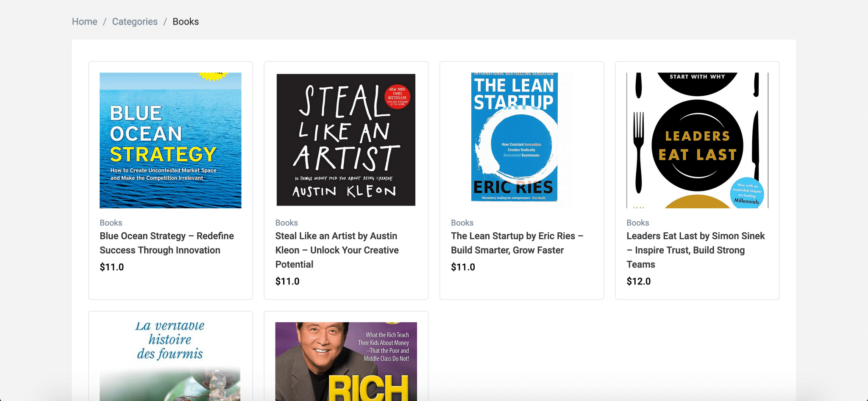
Task: Click The Lean Startup product title
Action: pos(517,243)
